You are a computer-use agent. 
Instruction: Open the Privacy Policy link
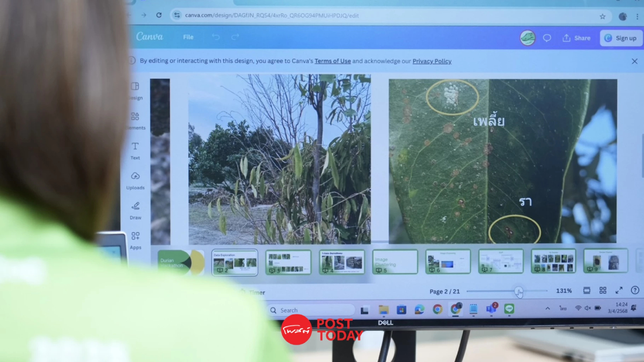click(432, 61)
